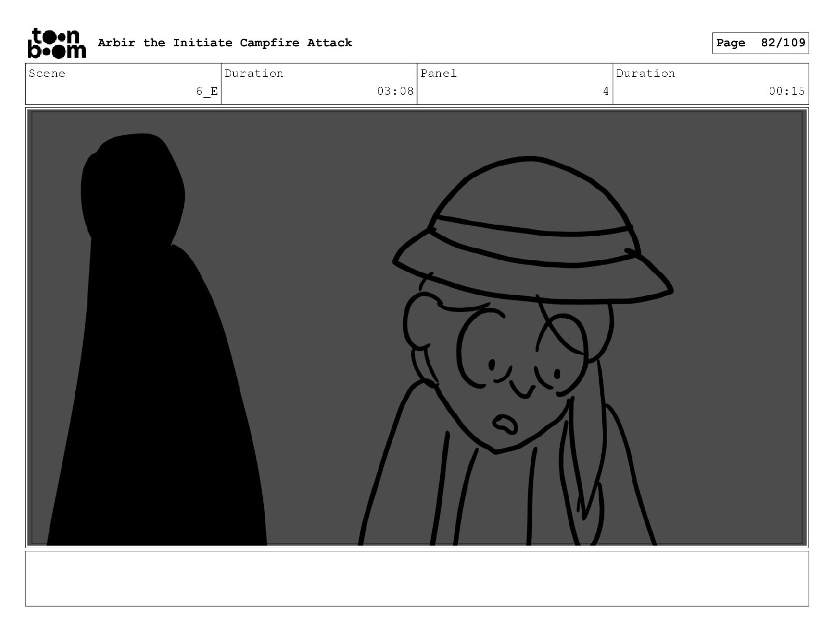Click the empty notes box below the panel
This screenshot has height=644, width=834.
coord(417,578)
